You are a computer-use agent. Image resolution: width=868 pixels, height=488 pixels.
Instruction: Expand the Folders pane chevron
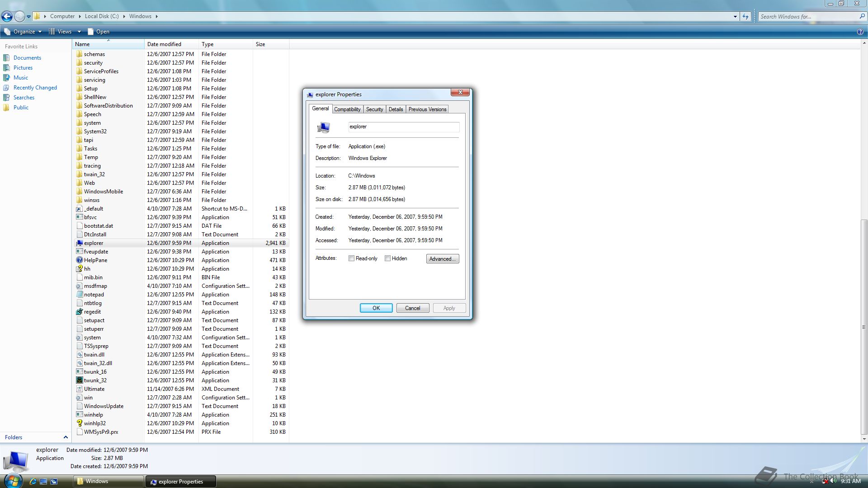(x=66, y=437)
